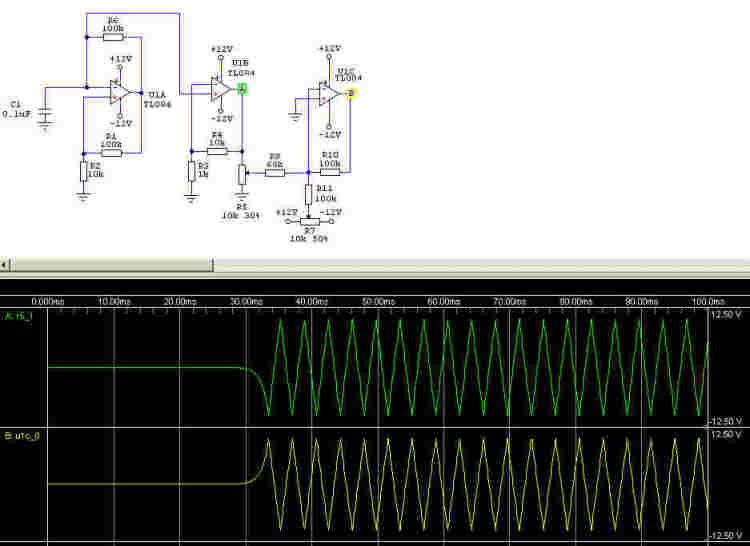Select resistor R10 100k

click(x=329, y=172)
